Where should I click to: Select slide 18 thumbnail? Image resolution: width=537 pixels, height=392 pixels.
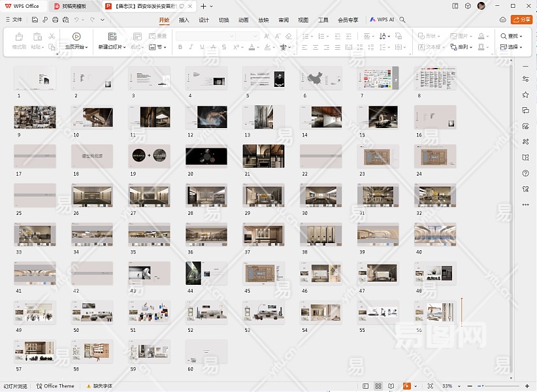pyautogui.click(x=92, y=156)
